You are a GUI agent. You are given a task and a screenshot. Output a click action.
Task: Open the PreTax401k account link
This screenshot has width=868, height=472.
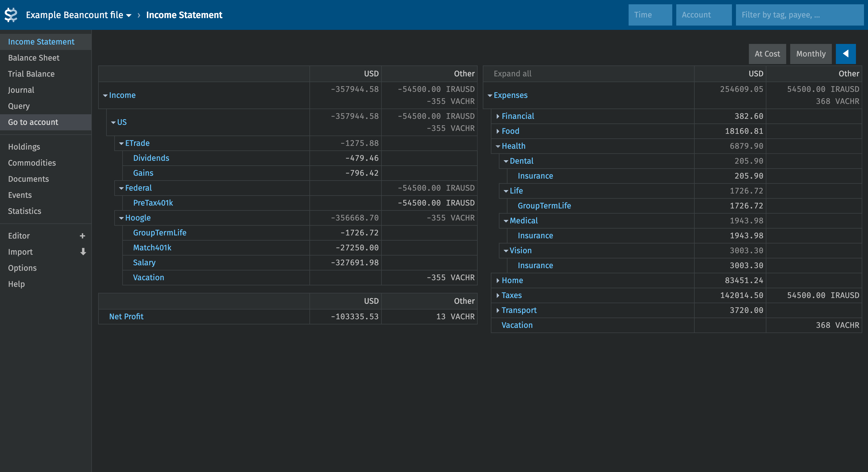(153, 203)
